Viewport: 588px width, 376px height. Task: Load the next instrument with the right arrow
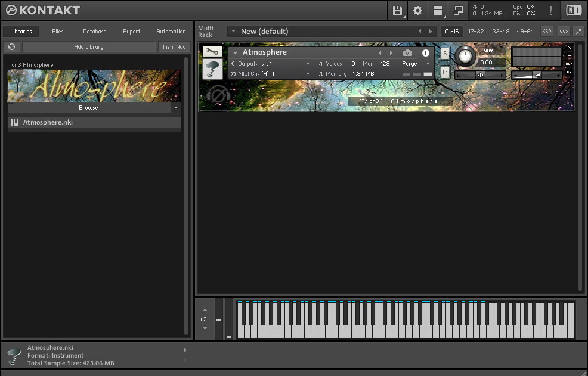click(x=391, y=53)
